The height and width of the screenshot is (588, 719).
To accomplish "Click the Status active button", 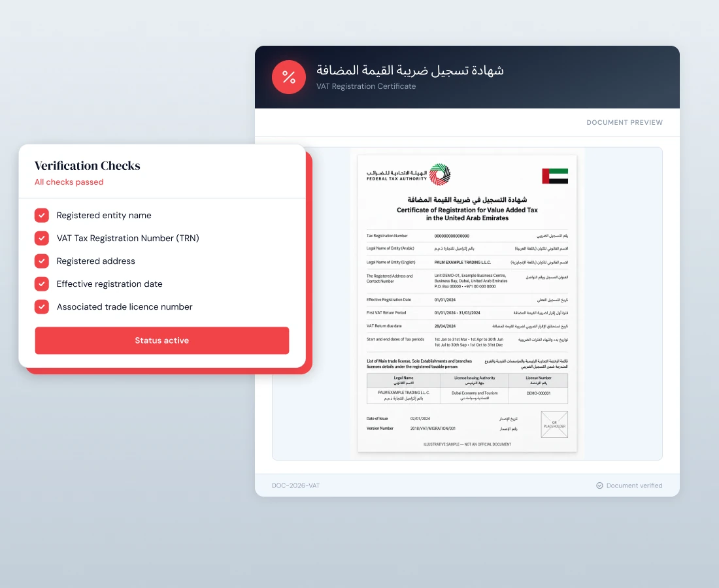I will [x=162, y=340].
